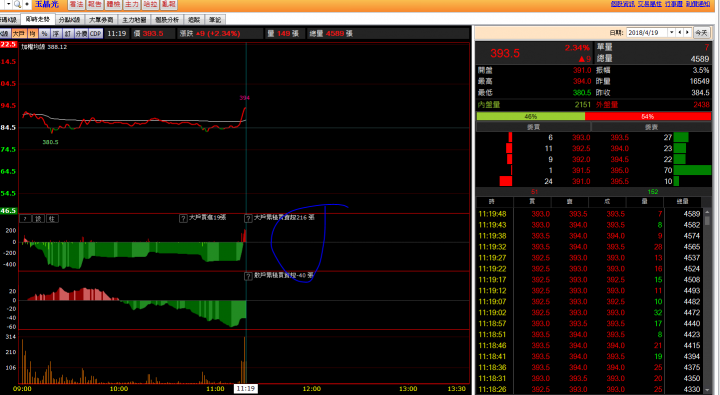Image resolution: width=720 pixels, height=395 pixels.
Task: Switch to the tab between 個股分析 and 筆記
Action: (194, 20)
